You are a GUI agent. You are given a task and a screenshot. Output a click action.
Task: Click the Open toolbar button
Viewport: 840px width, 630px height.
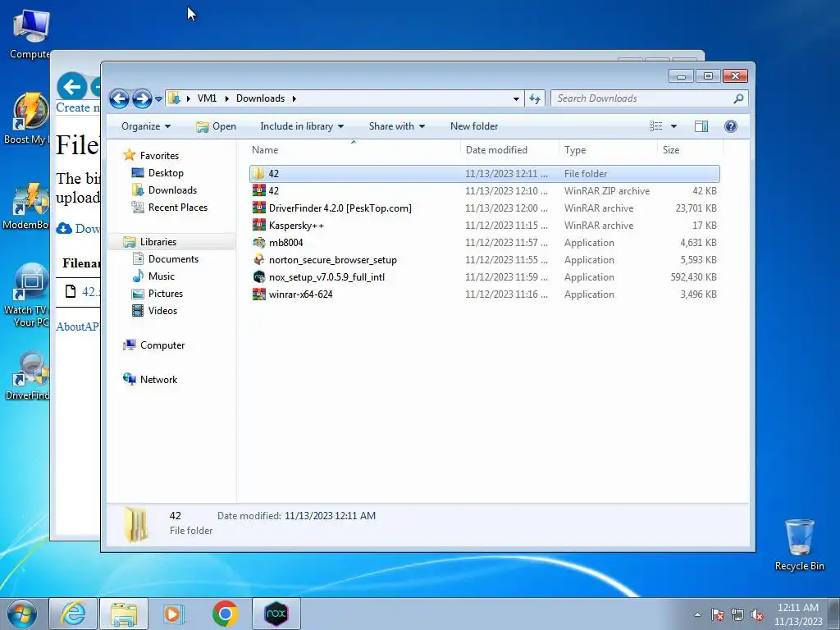pyautogui.click(x=216, y=126)
